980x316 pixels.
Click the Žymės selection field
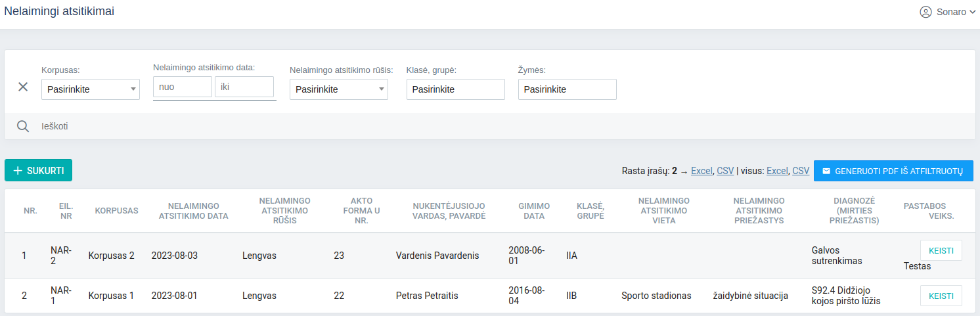click(x=568, y=89)
